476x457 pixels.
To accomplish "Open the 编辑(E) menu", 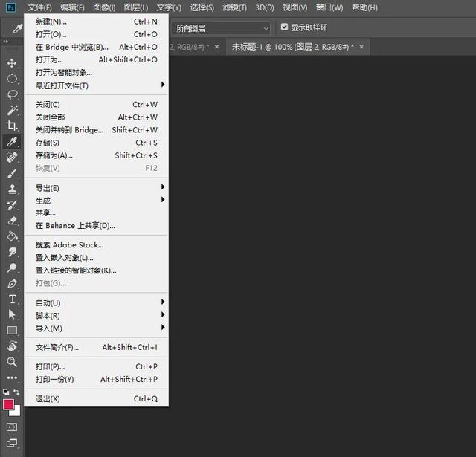I will 72,7.
